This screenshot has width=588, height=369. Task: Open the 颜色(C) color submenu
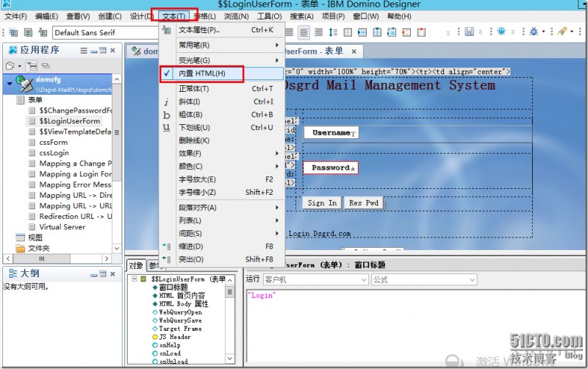222,166
